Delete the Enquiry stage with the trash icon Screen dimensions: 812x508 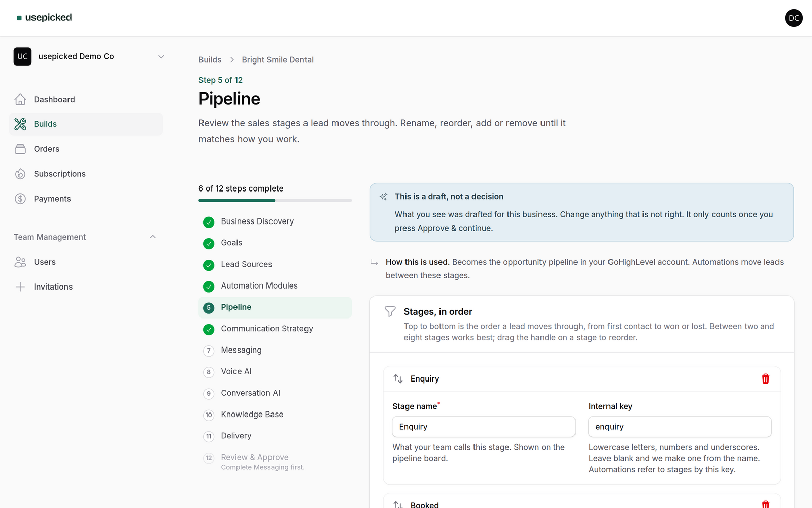766,378
